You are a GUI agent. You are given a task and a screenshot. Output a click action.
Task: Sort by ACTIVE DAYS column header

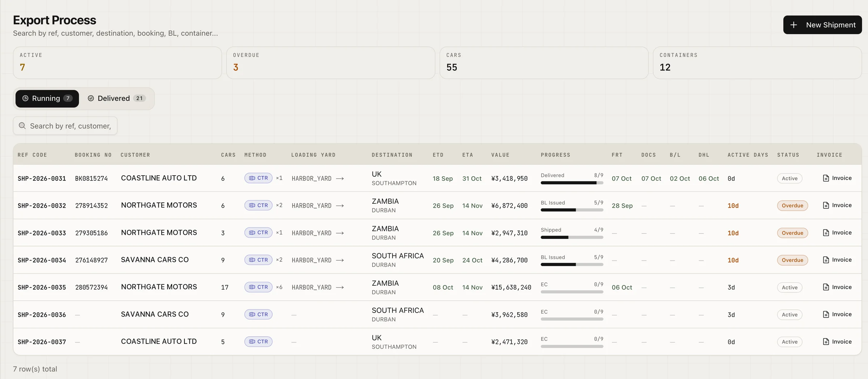click(x=748, y=155)
